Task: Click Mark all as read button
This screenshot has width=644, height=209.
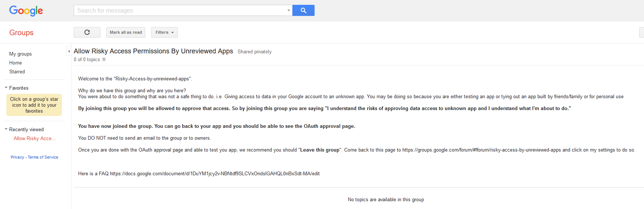Action: (126, 32)
